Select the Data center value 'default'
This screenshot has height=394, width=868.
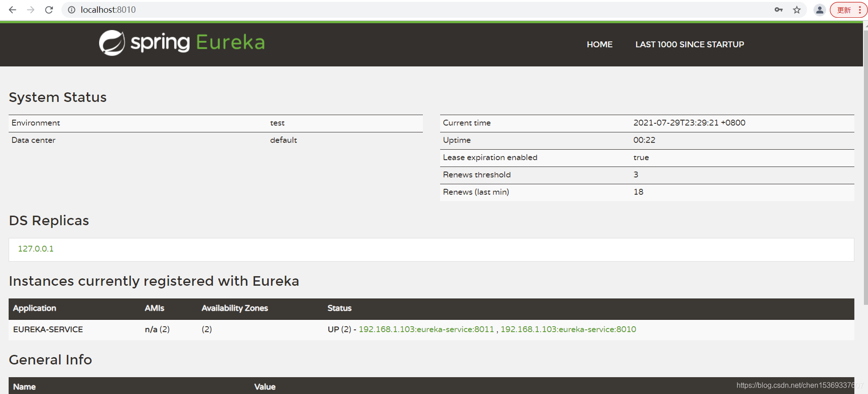(x=283, y=140)
